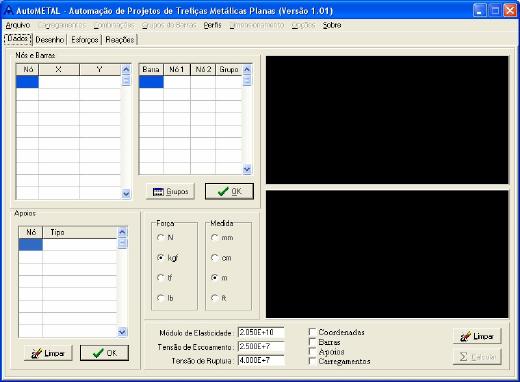Viewport: 520px width, 382px height.
Task: Click the up arrow of bars table scrollbar
Action: (247, 69)
